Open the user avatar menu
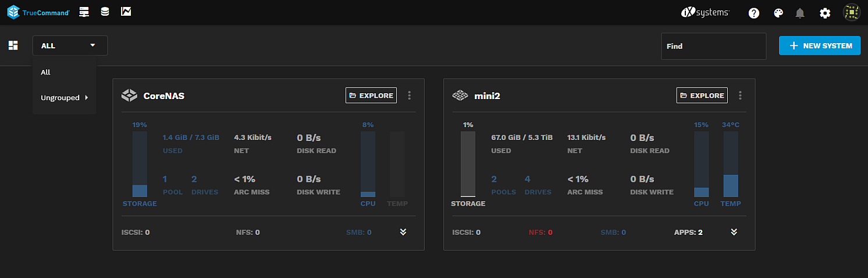This screenshot has height=278, width=868. tap(851, 13)
